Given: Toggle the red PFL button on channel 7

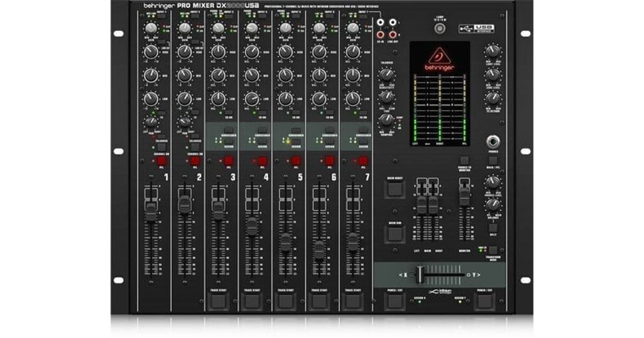Looking at the screenshot, I should tap(363, 160).
